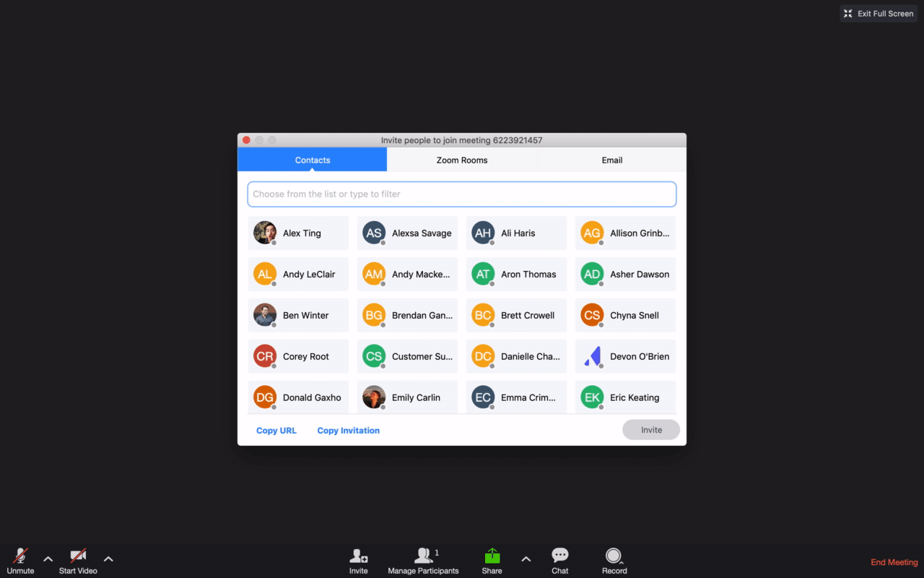Select Corey Root CR avatar
The image size is (924, 578).
[265, 356]
